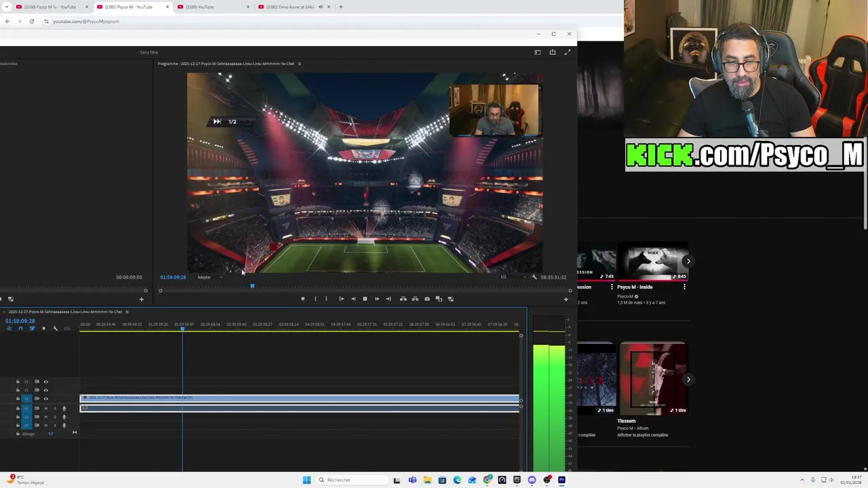Open the Mixage track output control
Image resolution: width=868 pixels, height=488 pixels.
click(75, 433)
